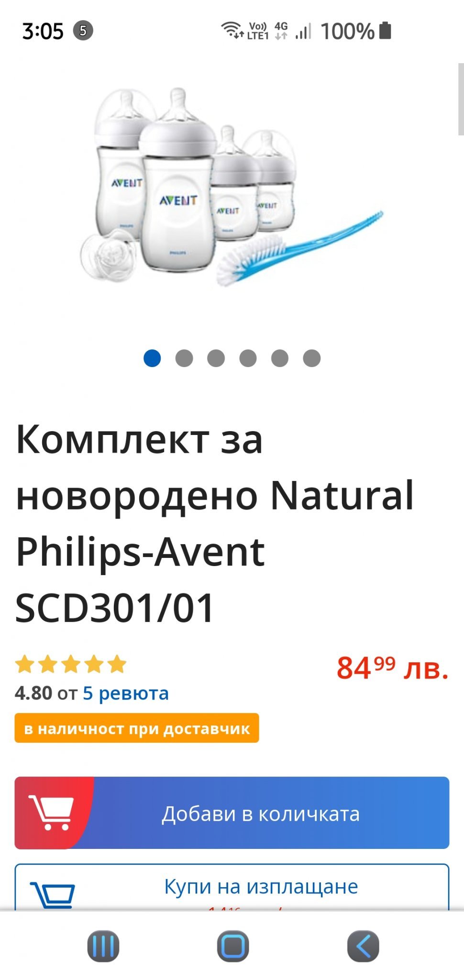Tap Android home navigation button
Screen dimensions: 464x980
pyautogui.click(x=233, y=946)
